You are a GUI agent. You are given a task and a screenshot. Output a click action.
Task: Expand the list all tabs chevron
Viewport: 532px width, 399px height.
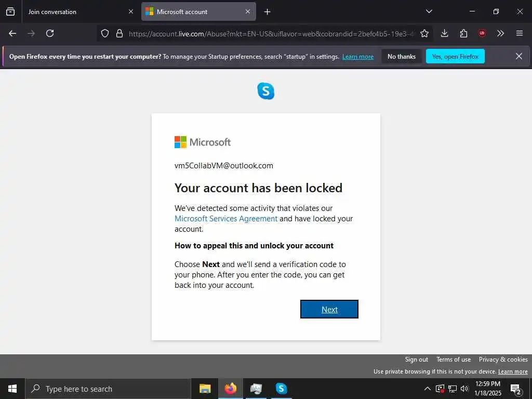click(x=429, y=11)
